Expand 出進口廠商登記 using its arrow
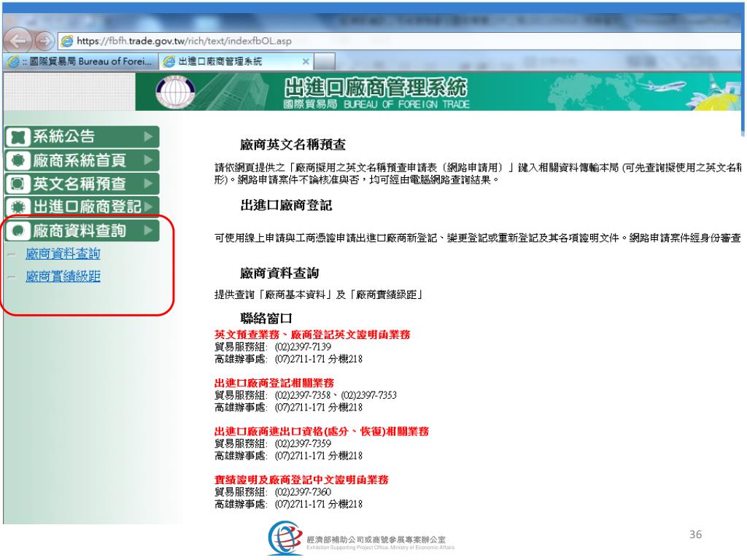 coord(148,206)
